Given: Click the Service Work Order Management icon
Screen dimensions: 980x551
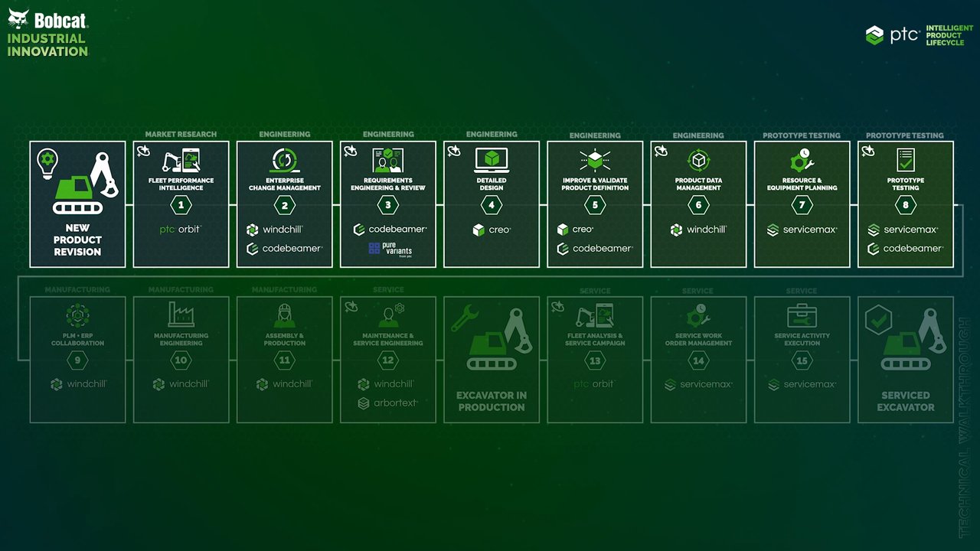Looking at the screenshot, I should coord(698,315).
